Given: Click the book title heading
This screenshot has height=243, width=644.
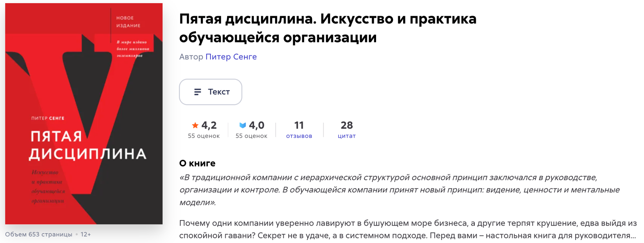Looking at the screenshot, I should point(328,28).
